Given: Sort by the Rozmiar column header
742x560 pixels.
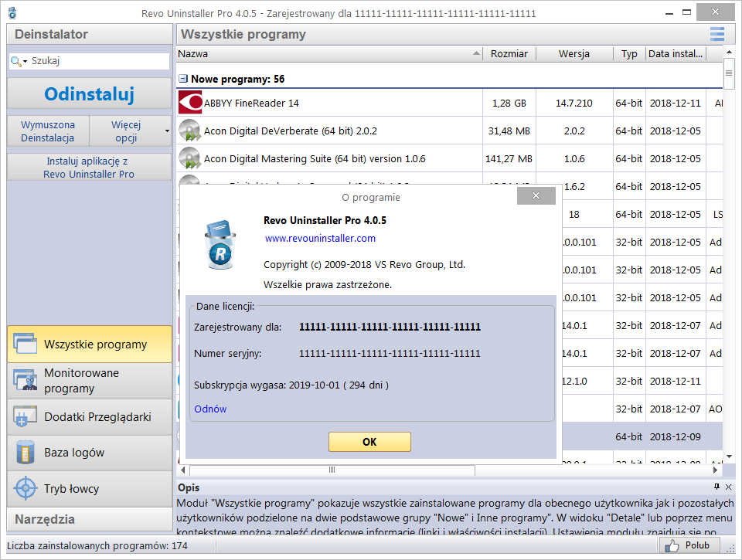Looking at the screenshot, I should coord(509,53).
